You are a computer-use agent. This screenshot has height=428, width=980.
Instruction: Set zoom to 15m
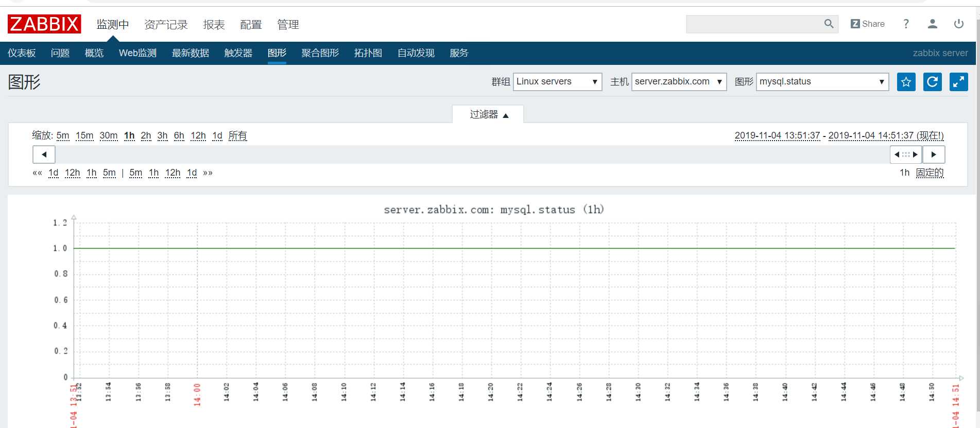coord(84,135)
